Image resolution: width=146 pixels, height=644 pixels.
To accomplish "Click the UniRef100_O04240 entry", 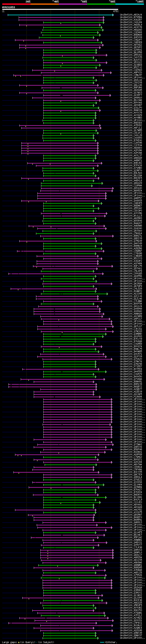I will pos(131,228).
